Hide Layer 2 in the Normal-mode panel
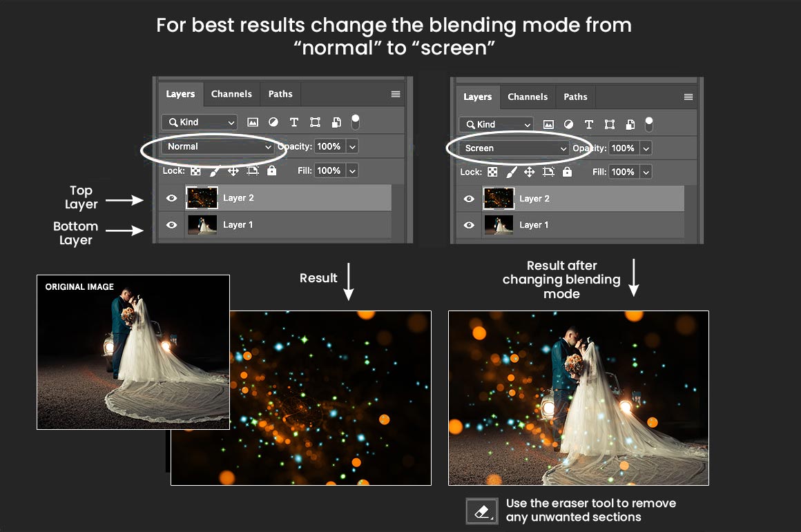The height and width of the screenshot is (532, 801). click(x=172, y=198)
